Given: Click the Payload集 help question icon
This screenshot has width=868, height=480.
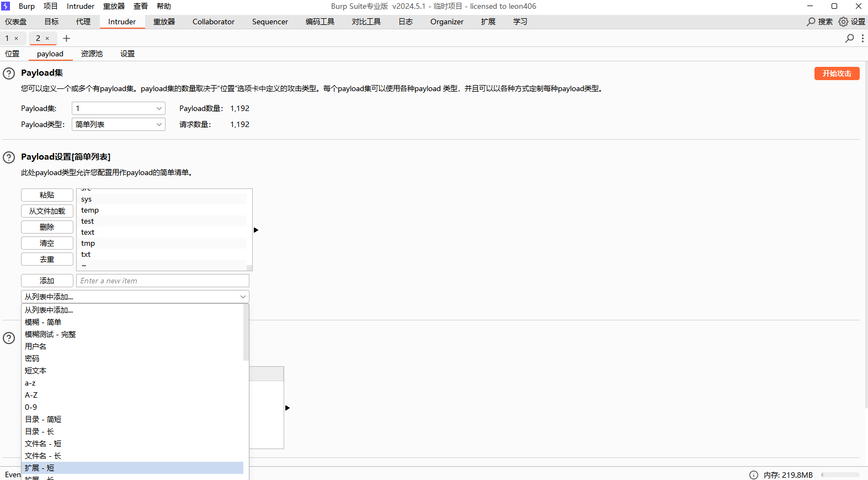Looking at the screenshot, I should click(9, 73).
